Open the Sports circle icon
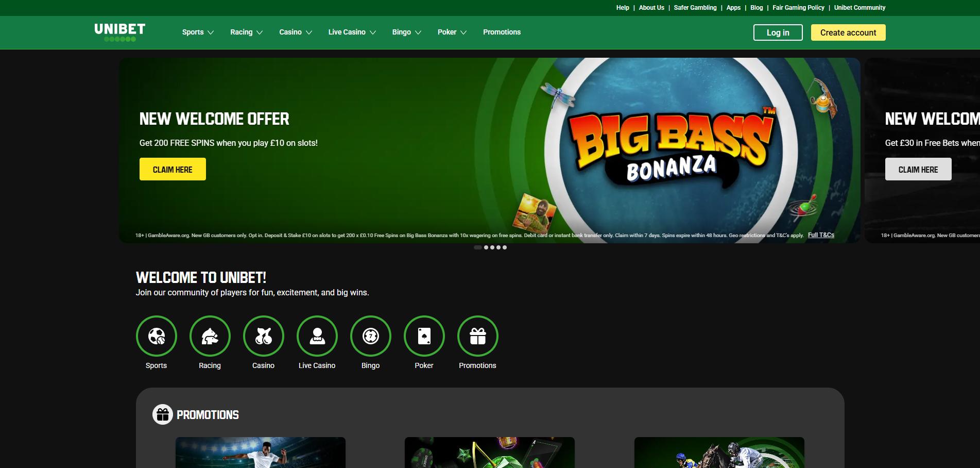Viewport: 980px width, 468px height. [157, 336]
